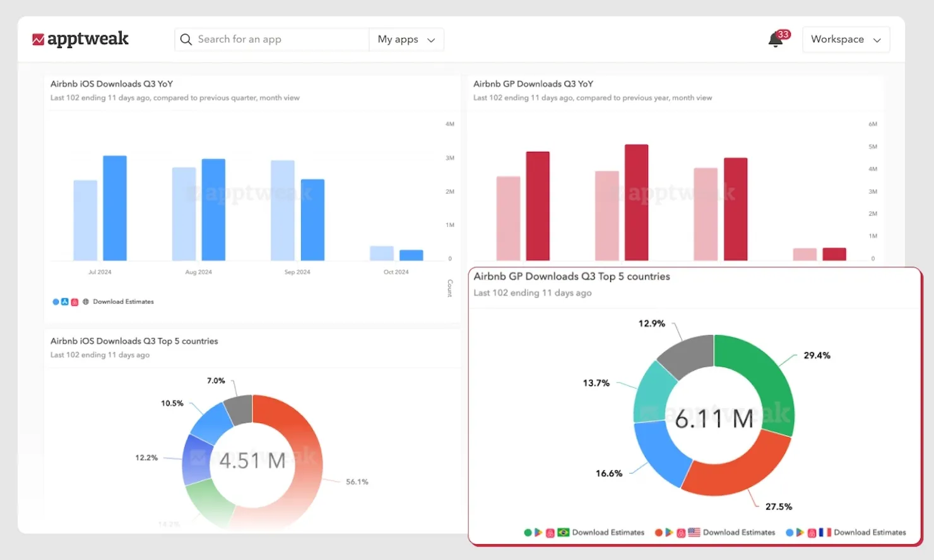Click the search magnifier icon
The width and height of the screenshot is (934, 560).
(186, 39)
